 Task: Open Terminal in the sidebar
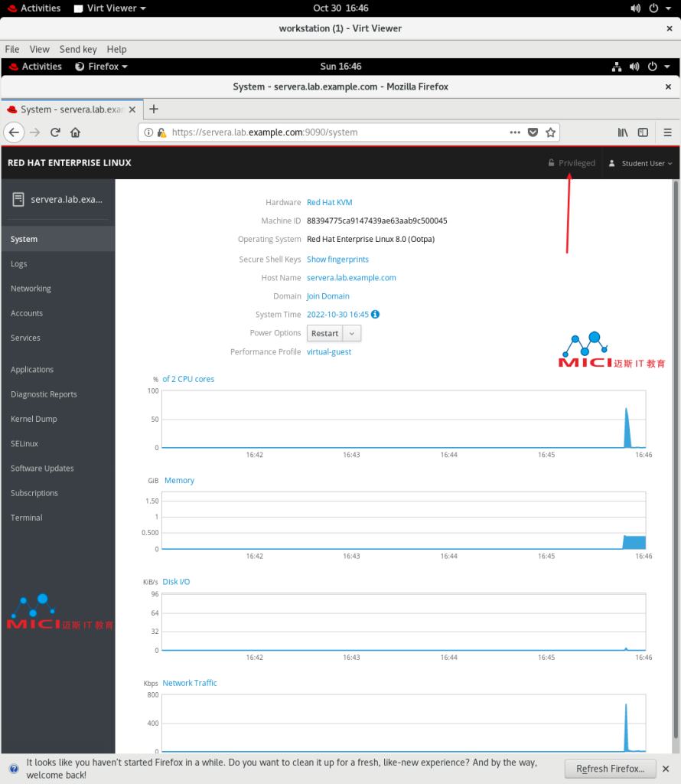coord(58,518)
